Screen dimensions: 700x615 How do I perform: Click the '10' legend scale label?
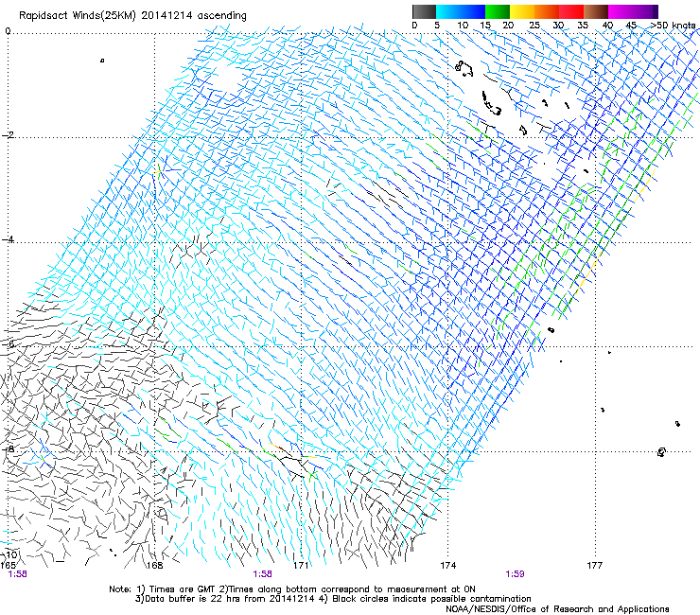pyautogui.click(x=463, y=25)
